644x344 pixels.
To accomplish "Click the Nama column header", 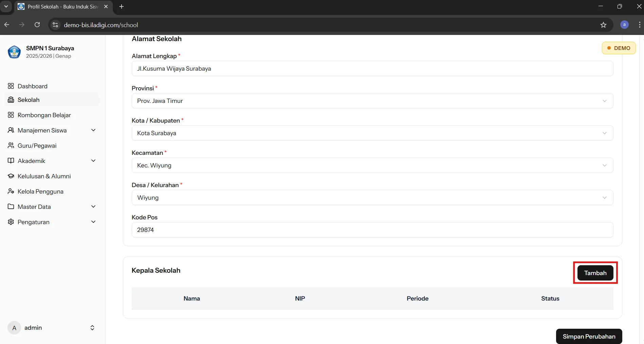I will (192, 298).
